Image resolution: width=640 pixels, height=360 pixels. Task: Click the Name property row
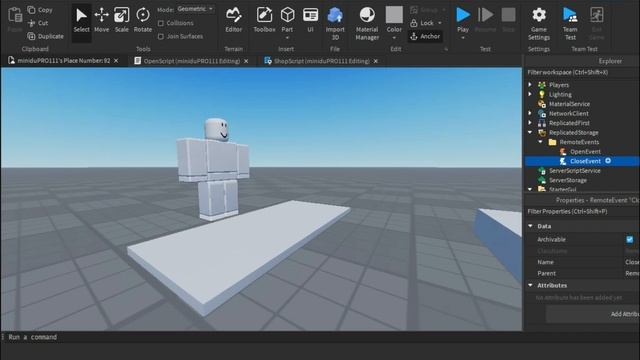[583, 262]
